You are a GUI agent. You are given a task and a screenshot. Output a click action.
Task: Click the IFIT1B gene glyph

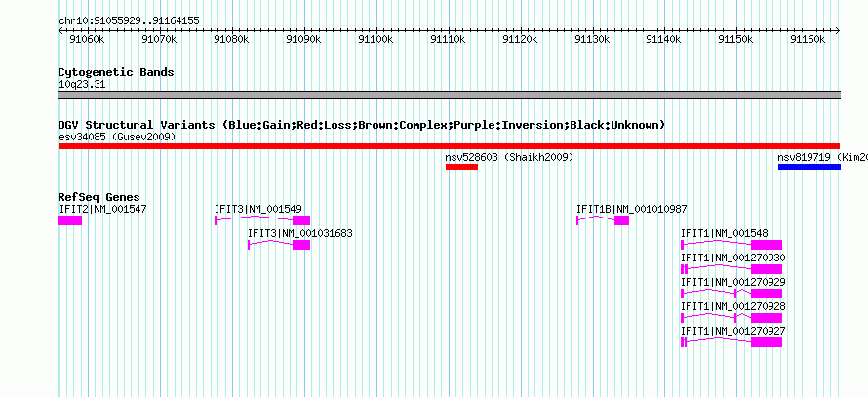click(603, 220)
